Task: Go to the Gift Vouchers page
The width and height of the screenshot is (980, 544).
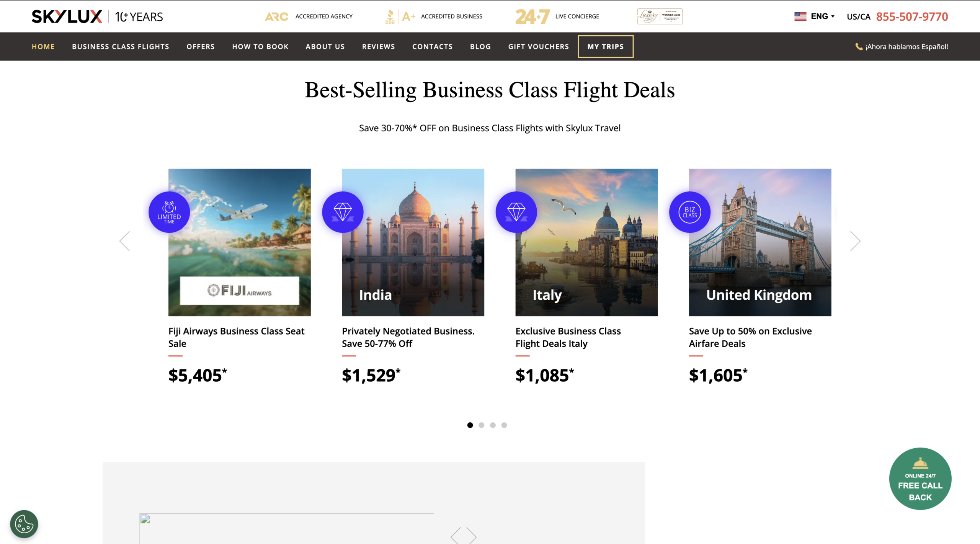Action: pos(539,47)
